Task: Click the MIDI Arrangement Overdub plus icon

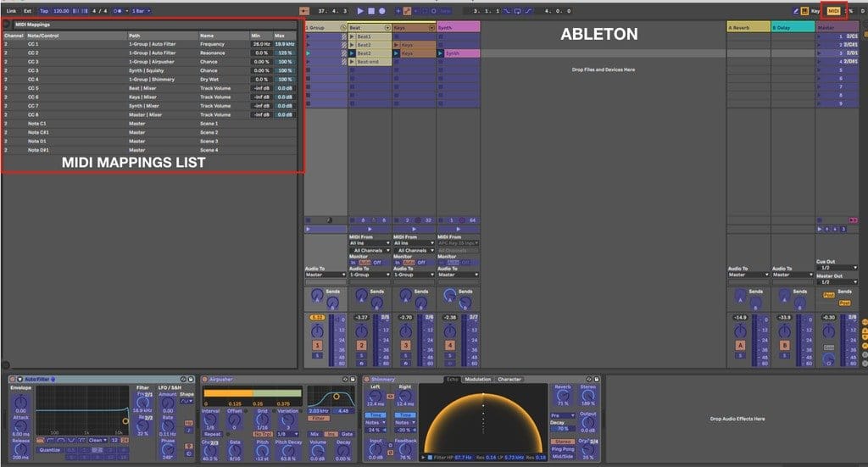Action: (x=398, y=10)
